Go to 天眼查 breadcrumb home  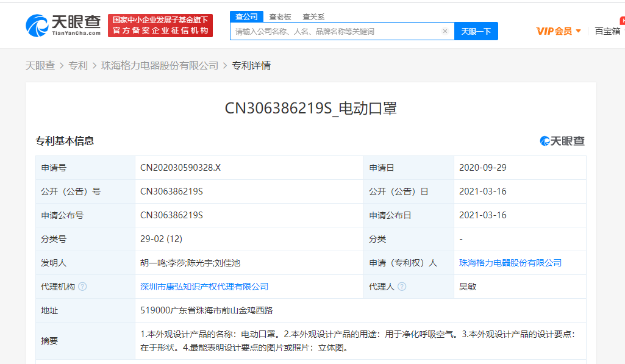[40, 66]
